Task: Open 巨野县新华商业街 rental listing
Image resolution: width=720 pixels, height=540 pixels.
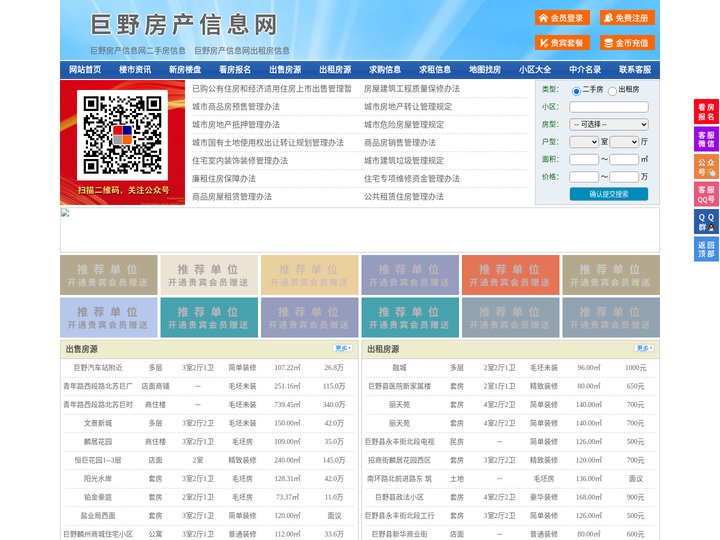Action: [x=399, y=534]
